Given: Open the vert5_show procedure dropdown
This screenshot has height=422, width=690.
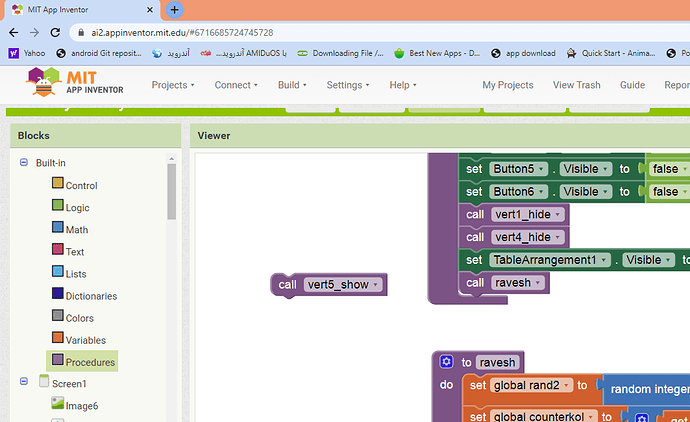Looking at the screenshot, I should pyautogui.click(x=376, y=285).
